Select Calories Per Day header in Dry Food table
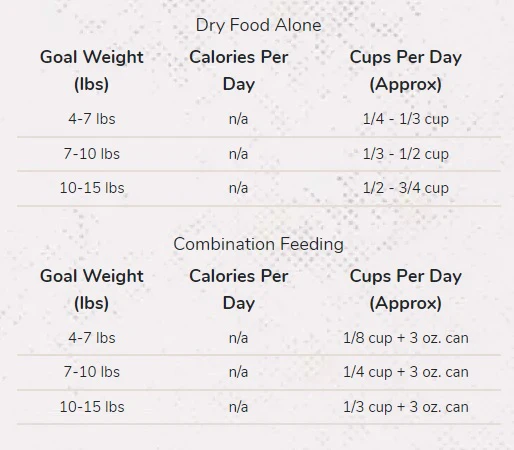The width and height of the screenshot is (514, 450). click(239, 70)
